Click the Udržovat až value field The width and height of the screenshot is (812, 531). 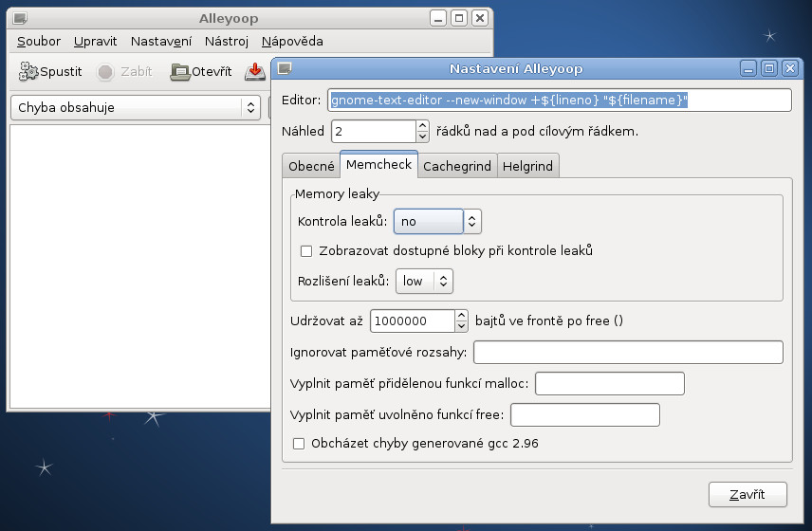(413, 320)
